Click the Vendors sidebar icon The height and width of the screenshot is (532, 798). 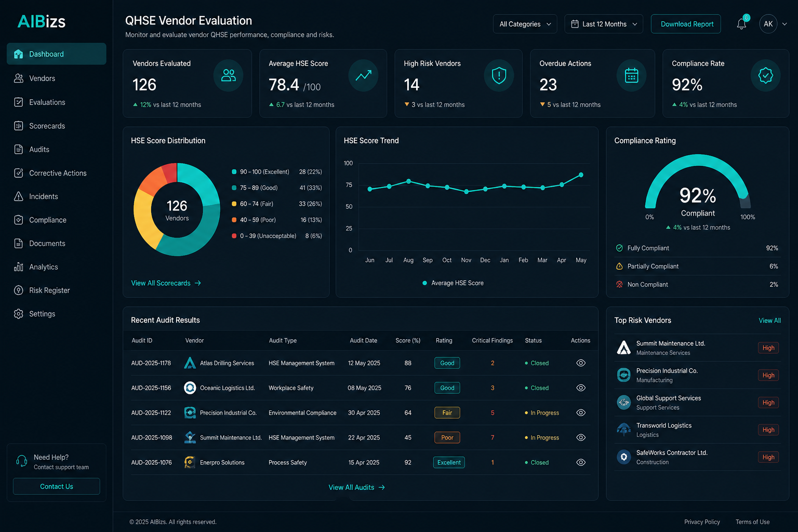tap(19, 78)
